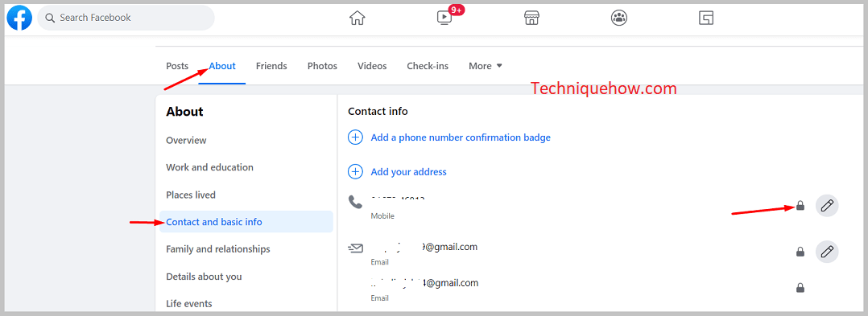Click the Contact info heading
The image size is (868, 316).
pos(378,112)
